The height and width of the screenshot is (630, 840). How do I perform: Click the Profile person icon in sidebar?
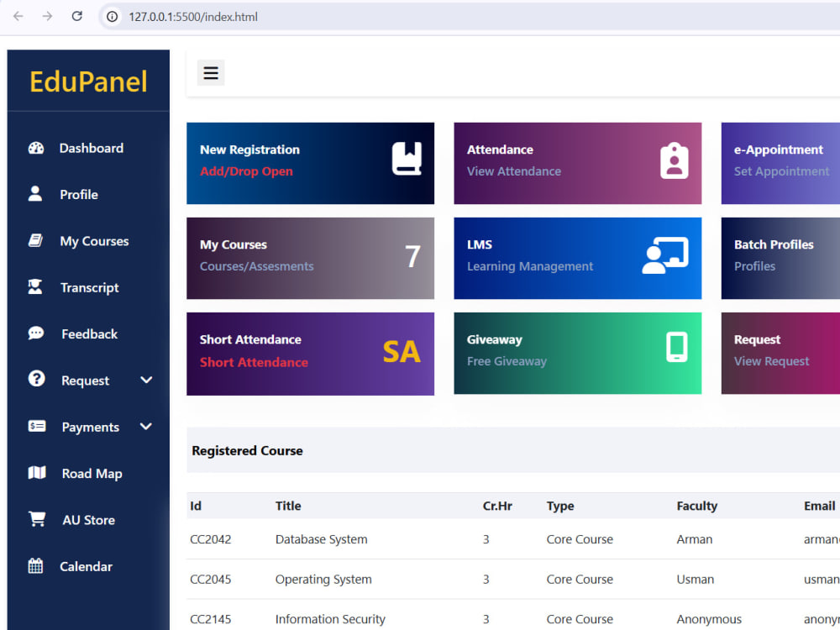coord(35,194)
